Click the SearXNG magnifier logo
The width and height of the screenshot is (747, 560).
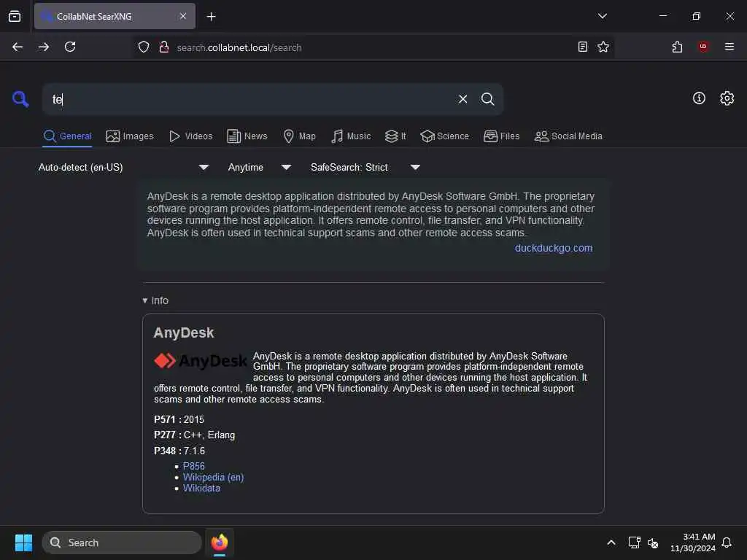pos(20,99)
